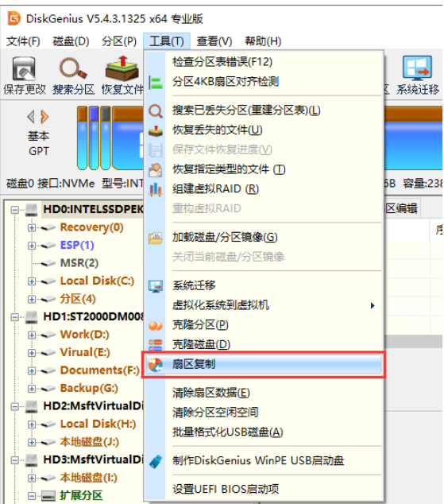Click the magnifier icon for lost partition search
The width and height of the screenshot is (444, 504).
156,111
